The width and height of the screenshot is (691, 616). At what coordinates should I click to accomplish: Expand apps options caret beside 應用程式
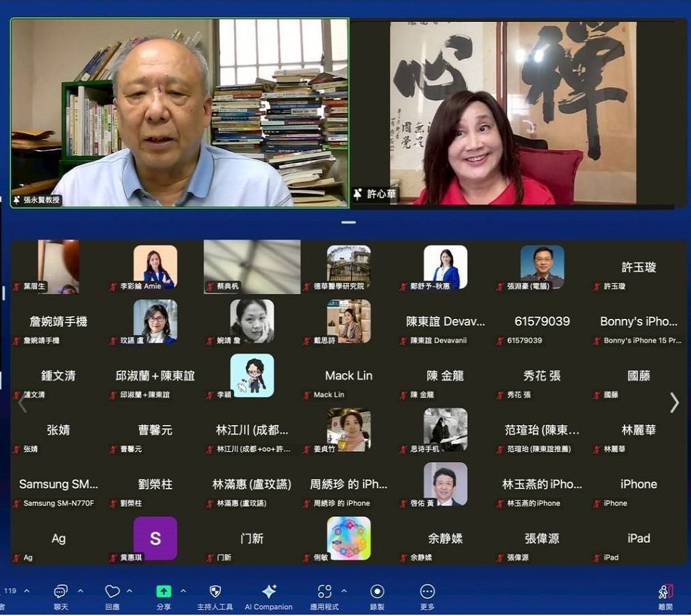[x=343, y=591]
